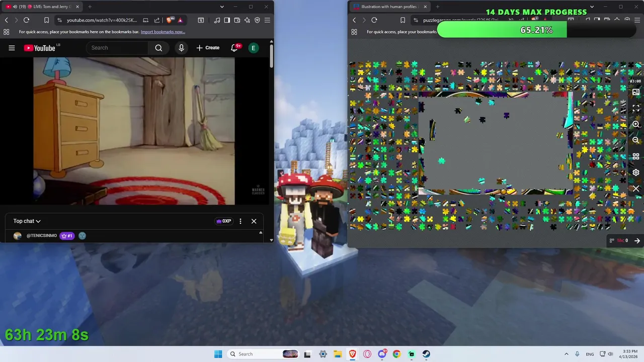This screenshot has height=362, width=644.
Task: Open the apps grid in YouTube bookmarks bar
Action: (6, 32)
